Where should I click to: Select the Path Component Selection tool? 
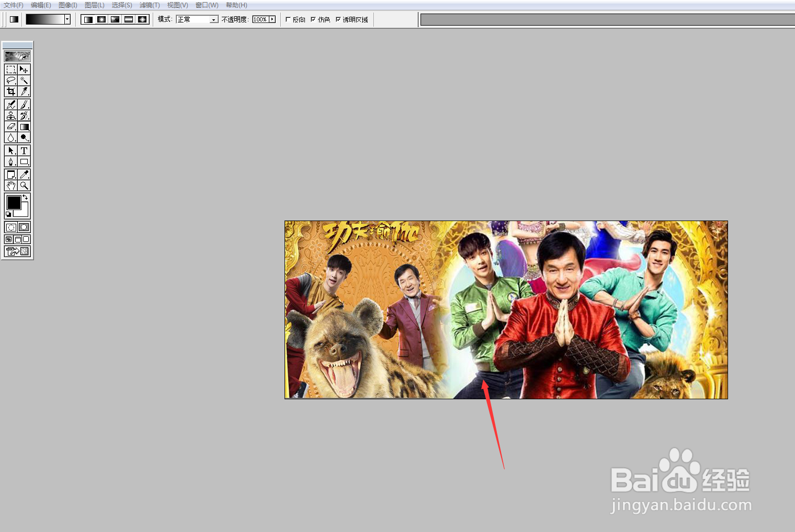point(10,151)
